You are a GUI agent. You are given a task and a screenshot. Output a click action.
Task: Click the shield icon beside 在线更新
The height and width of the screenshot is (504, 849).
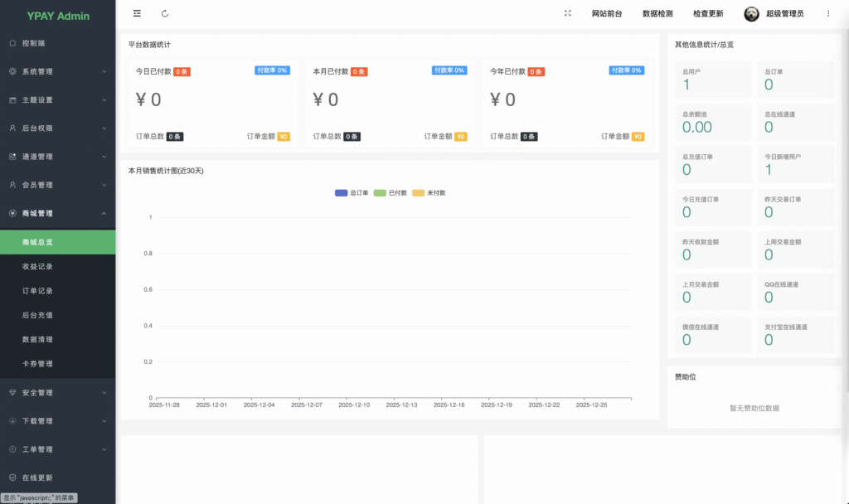click(x=12, y=477)
